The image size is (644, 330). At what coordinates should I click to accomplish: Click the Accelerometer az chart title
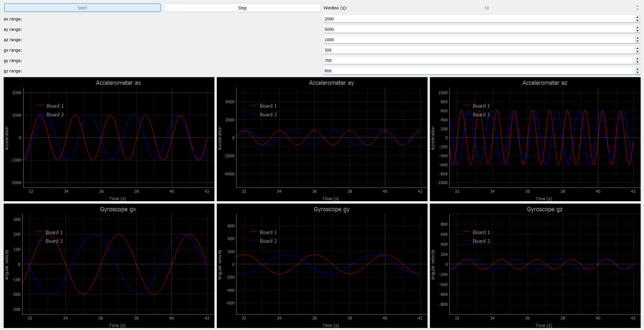pos(545,82)
